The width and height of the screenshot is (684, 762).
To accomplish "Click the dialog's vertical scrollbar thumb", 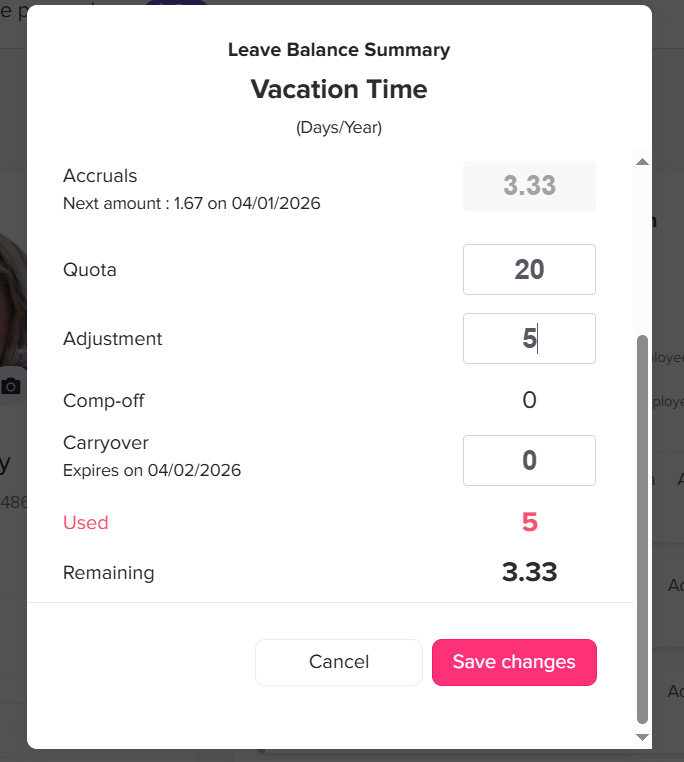I will pyautogui.click(x=642, y=528).
